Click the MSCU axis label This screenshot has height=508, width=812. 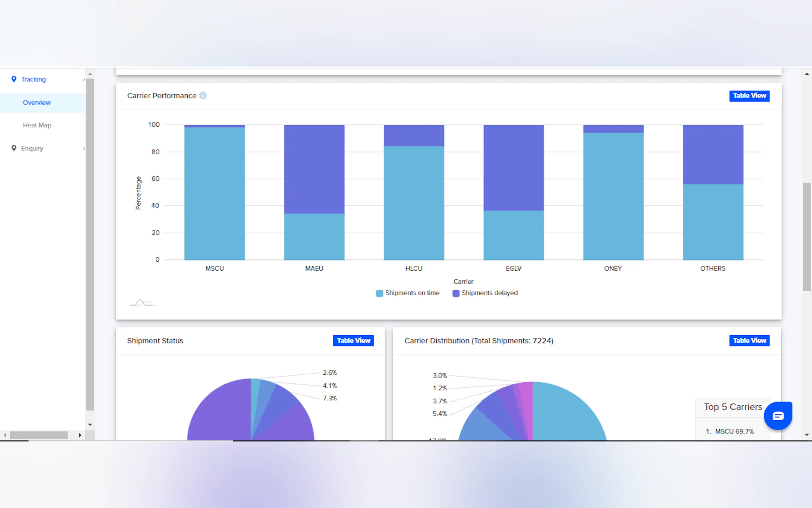point(215,268)
